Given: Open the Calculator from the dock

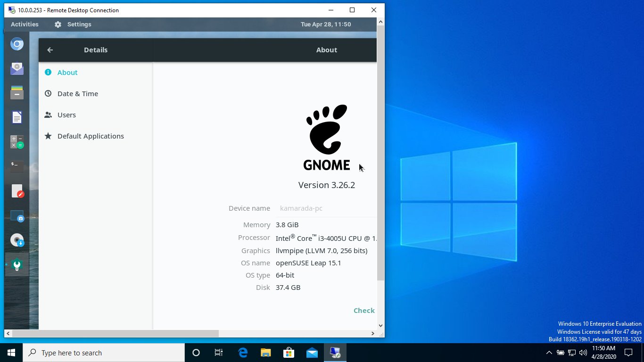Looking at the screenshot, I should coord(17,141).
